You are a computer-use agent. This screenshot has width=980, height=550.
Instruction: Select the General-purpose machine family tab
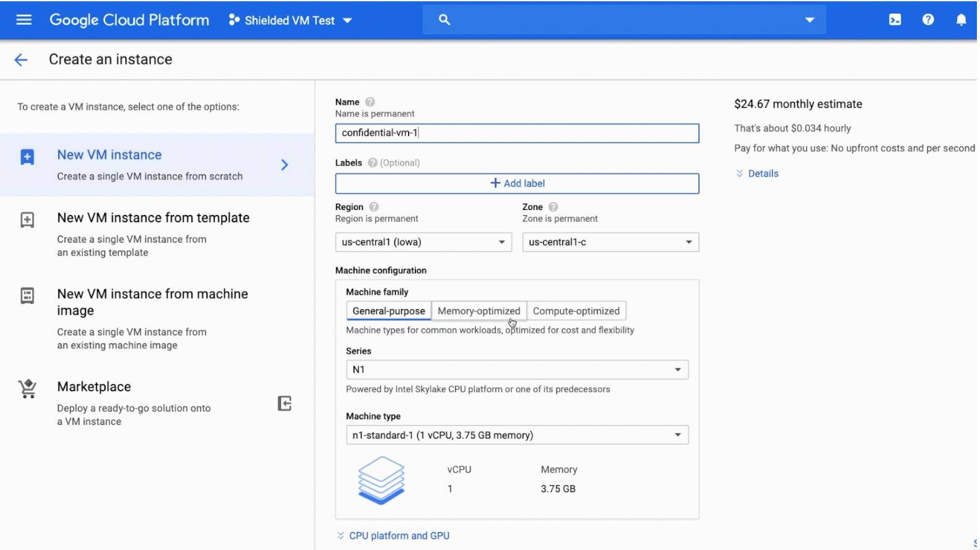tap(389, 311)
